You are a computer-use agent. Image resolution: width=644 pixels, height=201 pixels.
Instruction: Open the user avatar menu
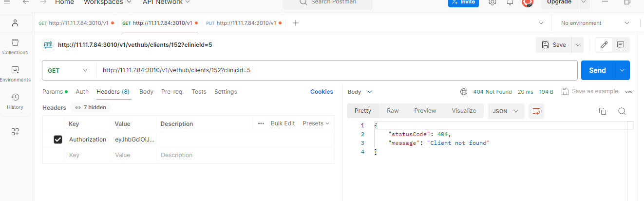(x=528, y=2)
